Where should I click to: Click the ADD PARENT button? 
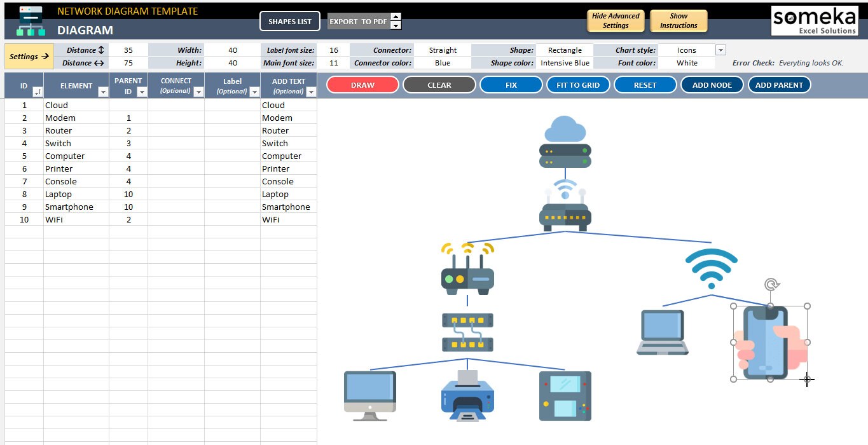tap(780, 85)
